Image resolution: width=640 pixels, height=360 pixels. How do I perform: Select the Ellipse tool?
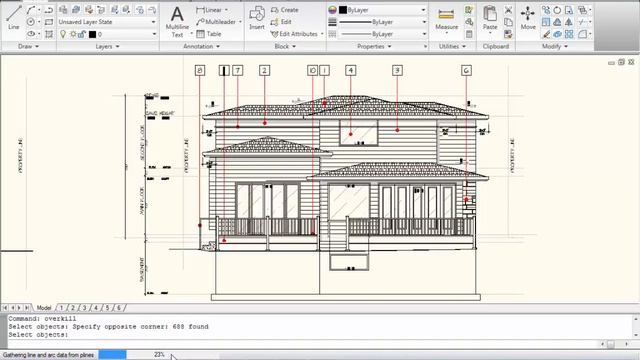tap(31, 34)
